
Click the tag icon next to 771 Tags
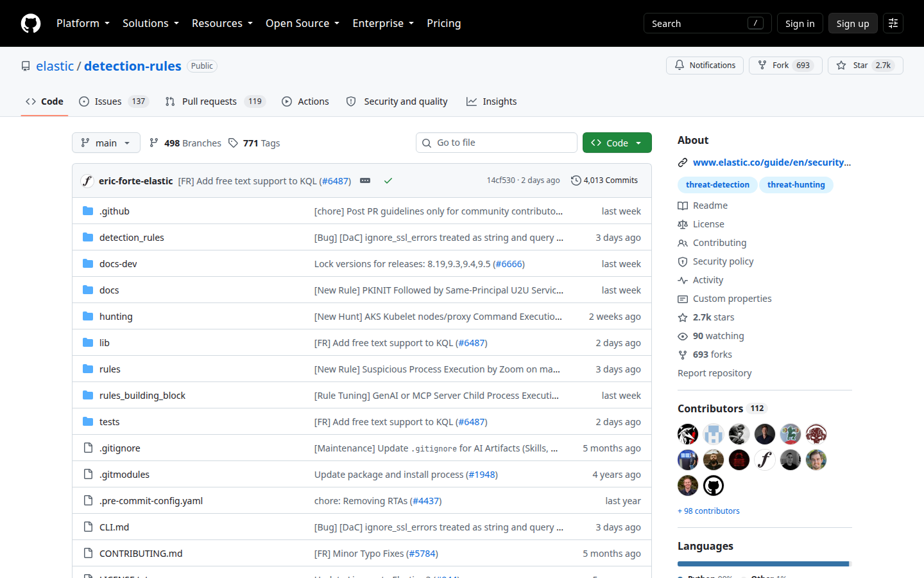coord(234,143)
